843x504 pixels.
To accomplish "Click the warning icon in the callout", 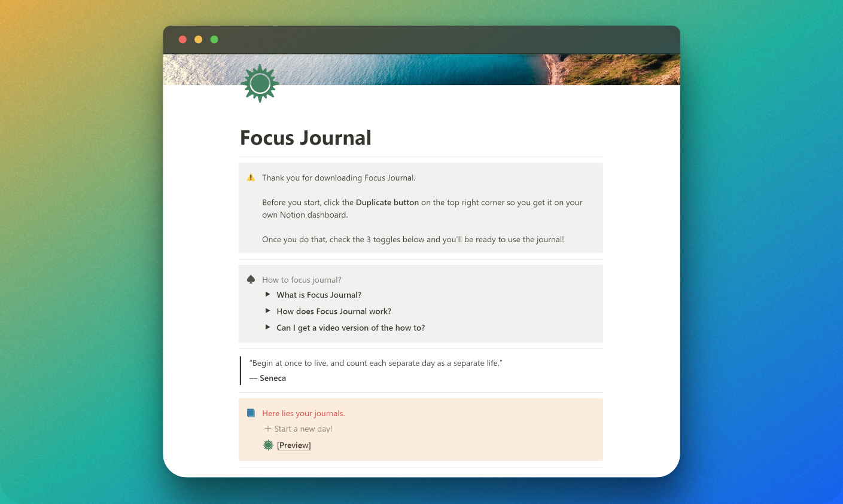I will point(251,178).
